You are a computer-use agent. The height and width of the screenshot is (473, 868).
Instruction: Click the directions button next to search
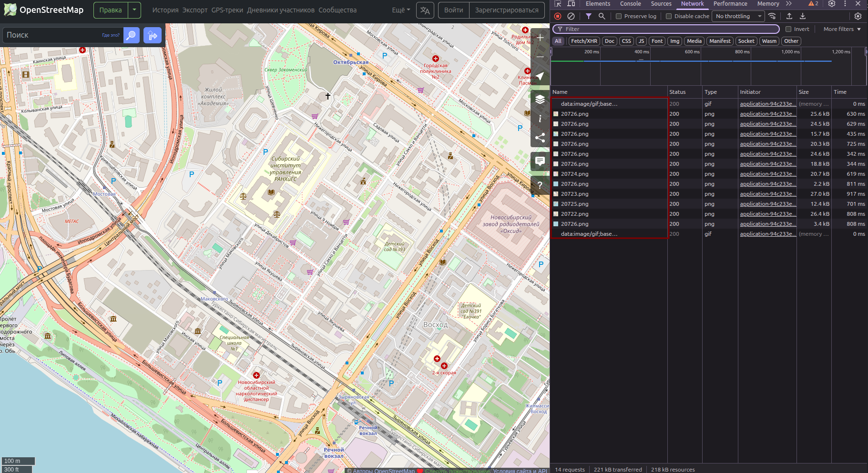point(153,35)
